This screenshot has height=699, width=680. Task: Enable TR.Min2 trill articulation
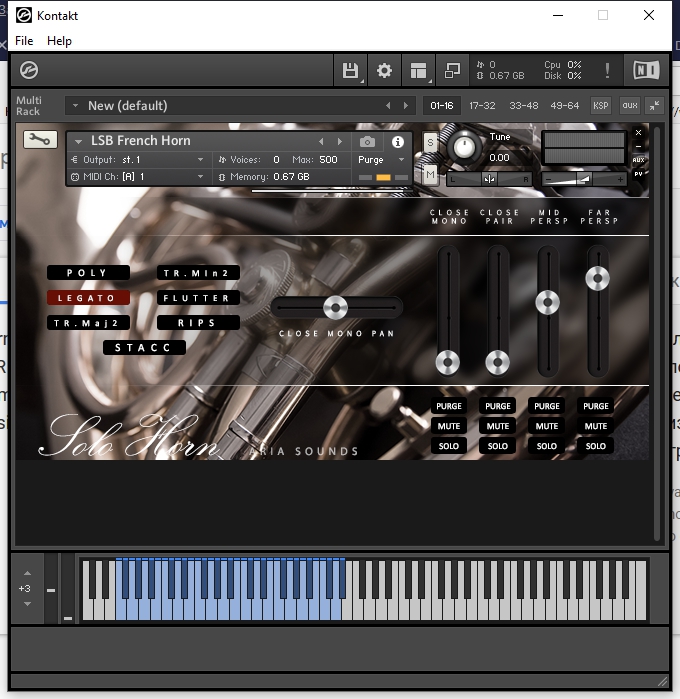(198, 273)
